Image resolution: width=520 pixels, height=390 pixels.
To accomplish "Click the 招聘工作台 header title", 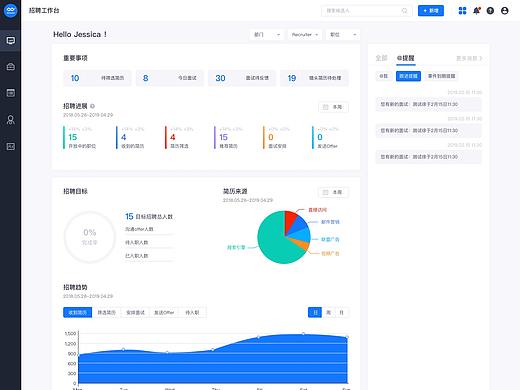I will point(44,11).
